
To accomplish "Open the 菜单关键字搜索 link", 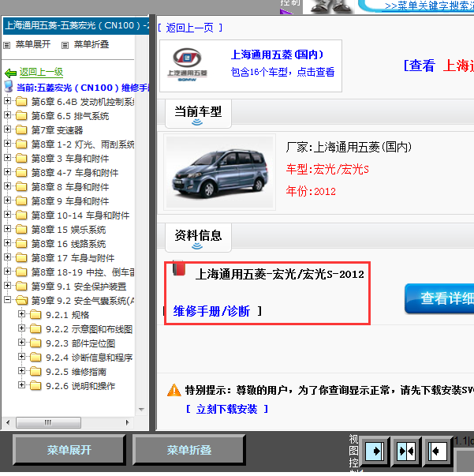I will point(429,6).
